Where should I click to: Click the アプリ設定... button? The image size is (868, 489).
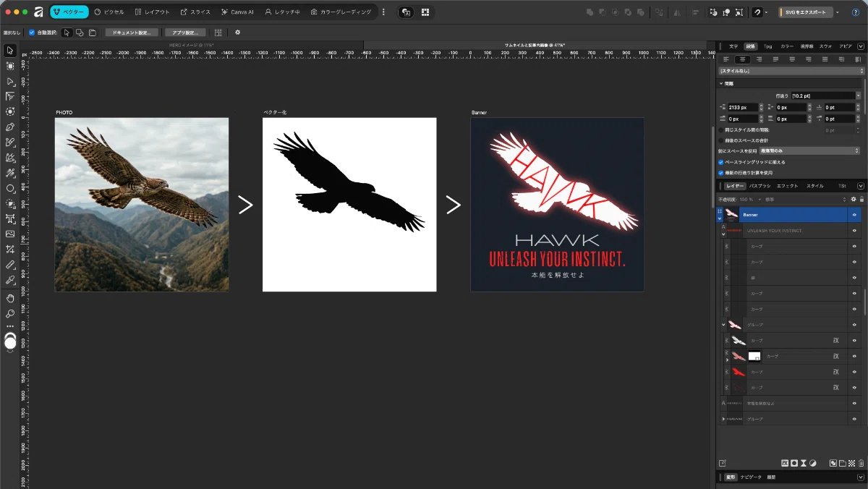click(184, 33)
